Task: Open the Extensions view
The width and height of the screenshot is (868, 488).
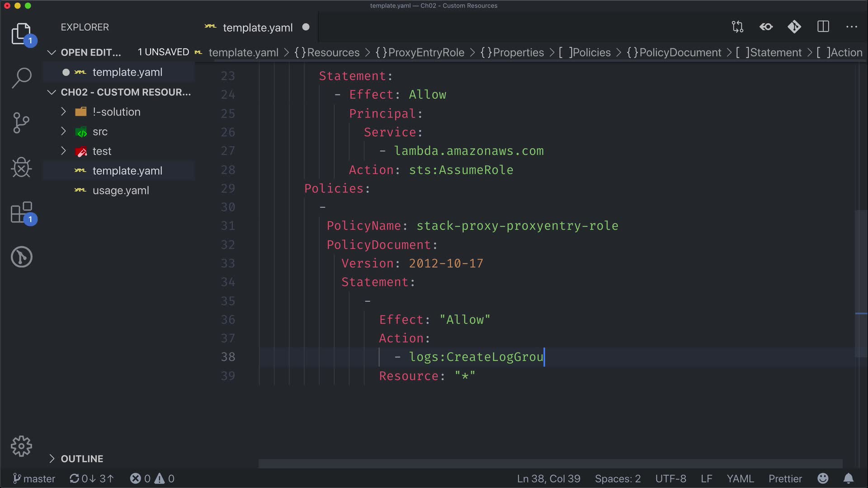Action: (x=21, y=212)
